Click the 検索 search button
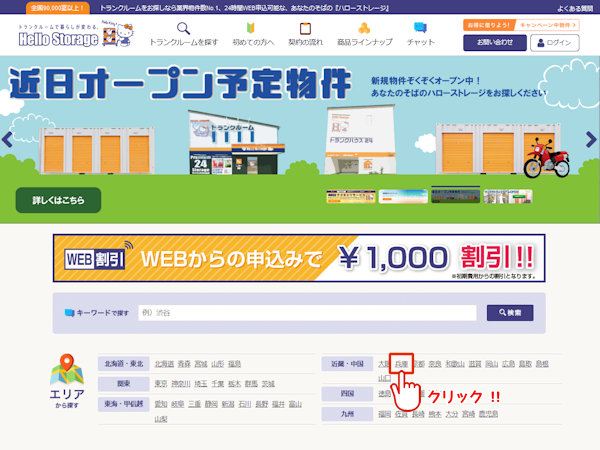Screen dimensions: 600x450 click(510, 313)
